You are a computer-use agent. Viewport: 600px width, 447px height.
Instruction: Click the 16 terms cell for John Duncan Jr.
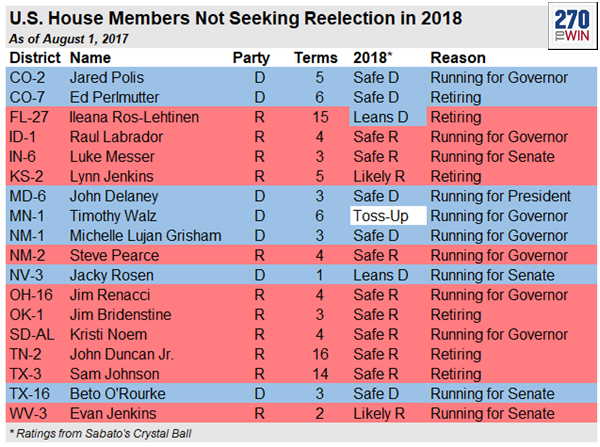(320, 354)
